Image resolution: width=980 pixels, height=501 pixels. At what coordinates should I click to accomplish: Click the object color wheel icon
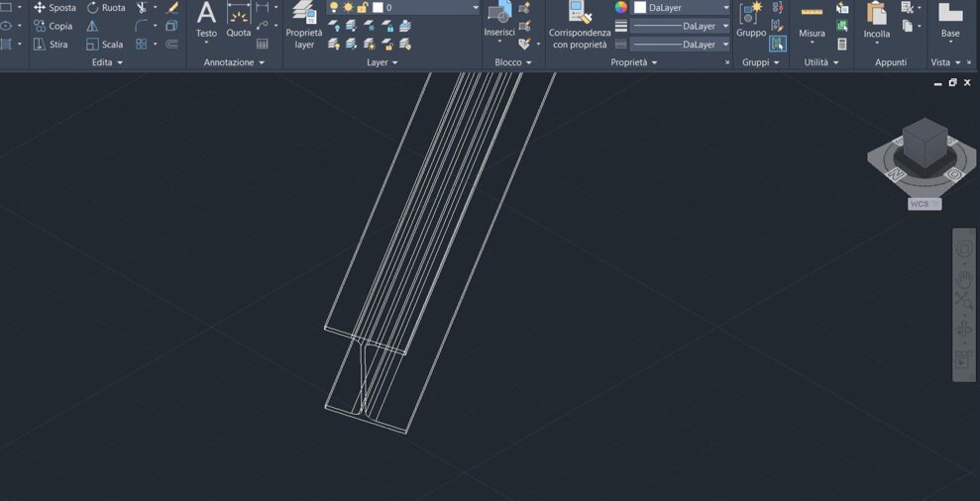click(621, 8)
